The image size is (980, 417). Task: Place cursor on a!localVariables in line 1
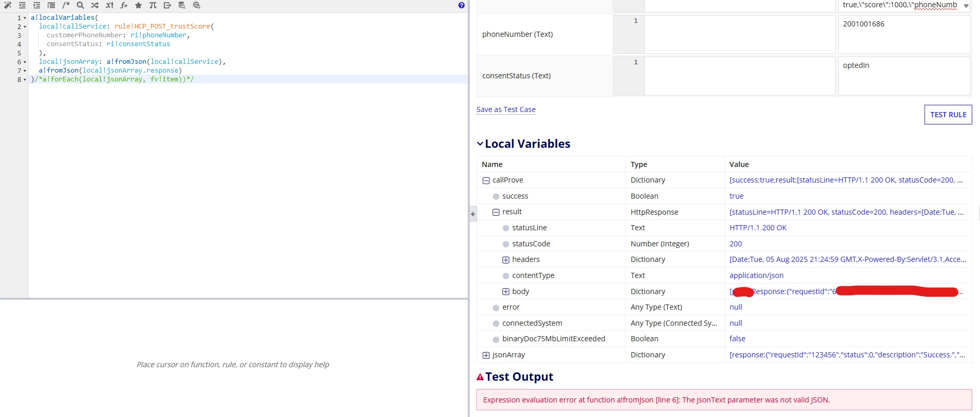pos(62,18)
